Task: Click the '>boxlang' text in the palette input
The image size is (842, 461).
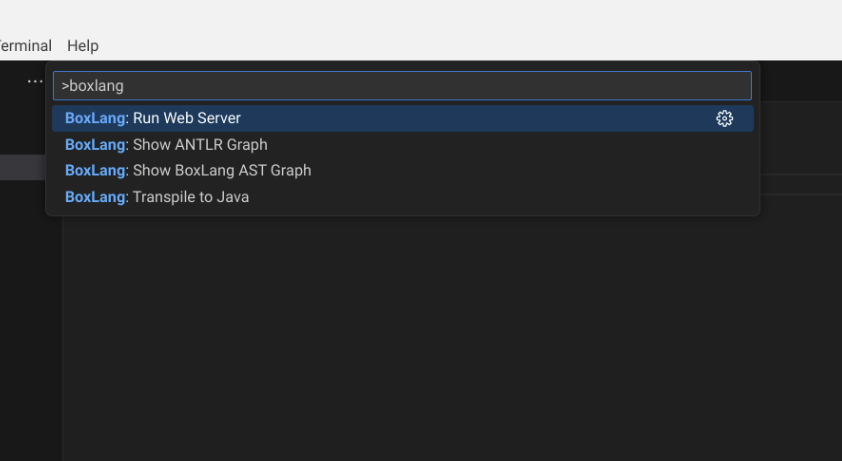Action: coord(93,86)
